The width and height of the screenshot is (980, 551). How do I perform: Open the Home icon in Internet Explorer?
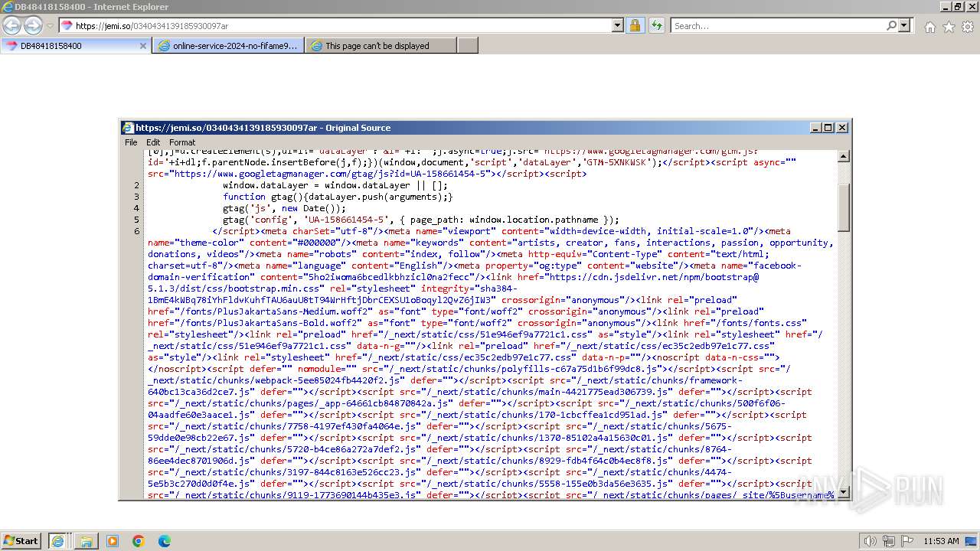coord(929,27)
